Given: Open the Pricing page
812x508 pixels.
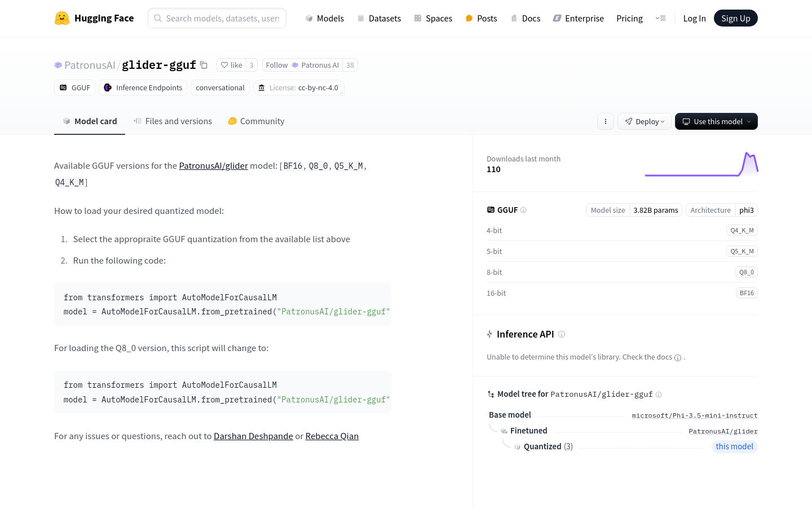Looking at the screenshot, I should point(629,18).
